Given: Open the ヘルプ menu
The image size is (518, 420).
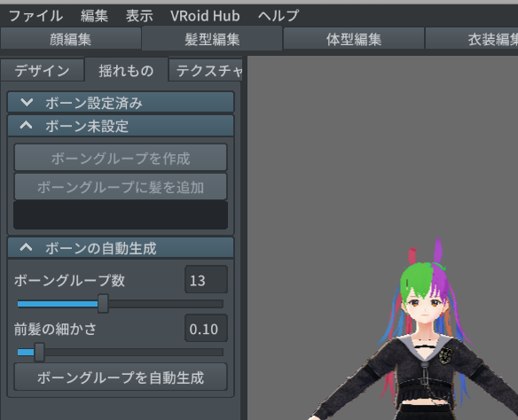Looking at the screenshot, I should [x=279, y=16].
